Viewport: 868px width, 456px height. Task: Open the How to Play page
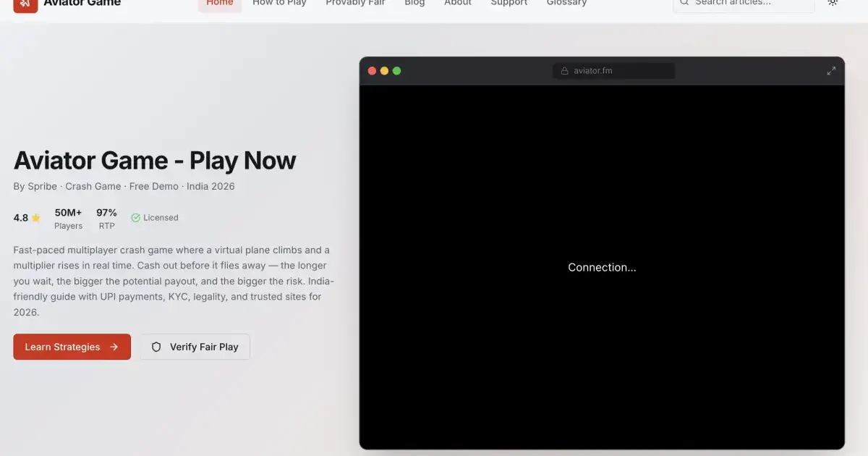click(279, 4)
